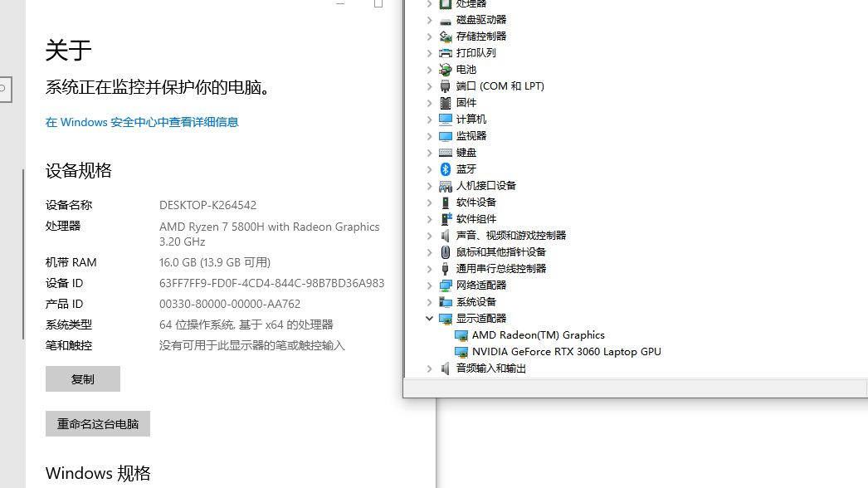Click the AMD Radeon(TM) Graphics device icon
Viewport: 868px width, 488px height.
[461, 335]
